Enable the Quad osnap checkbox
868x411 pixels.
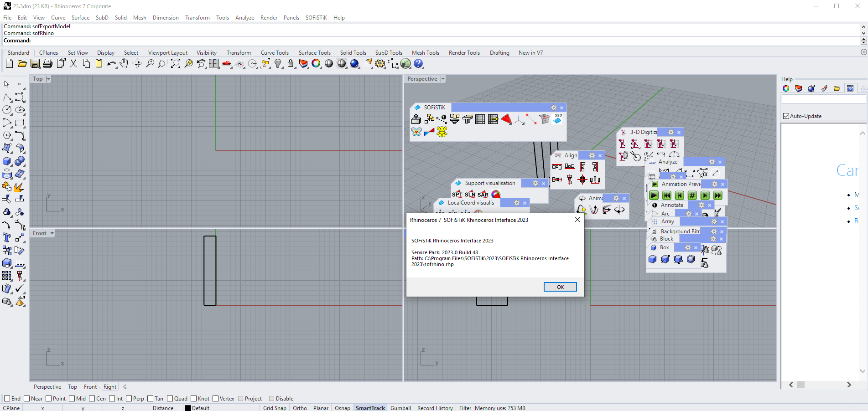click(170, 399)
